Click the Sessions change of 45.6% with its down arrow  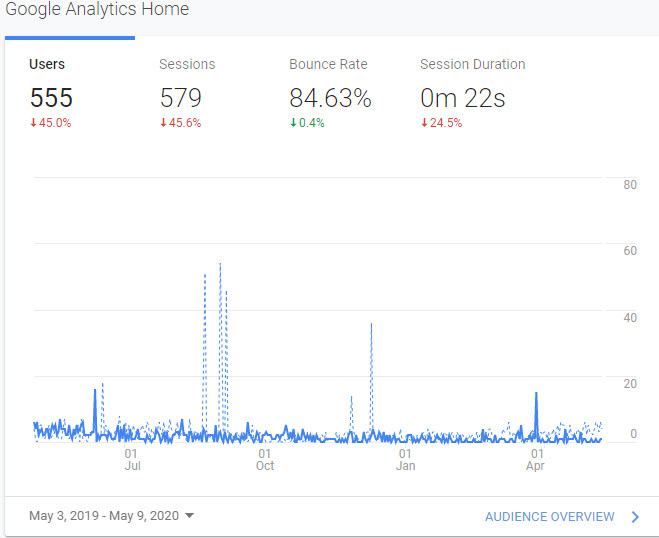[181, 123]
